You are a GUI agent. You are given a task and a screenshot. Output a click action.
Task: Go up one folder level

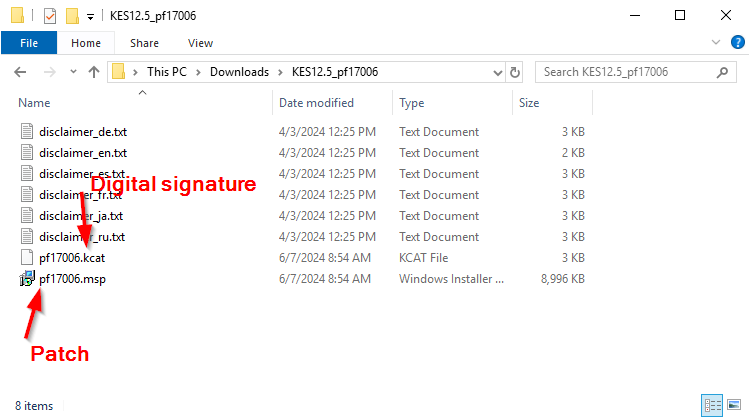click(x=94, y=72)
